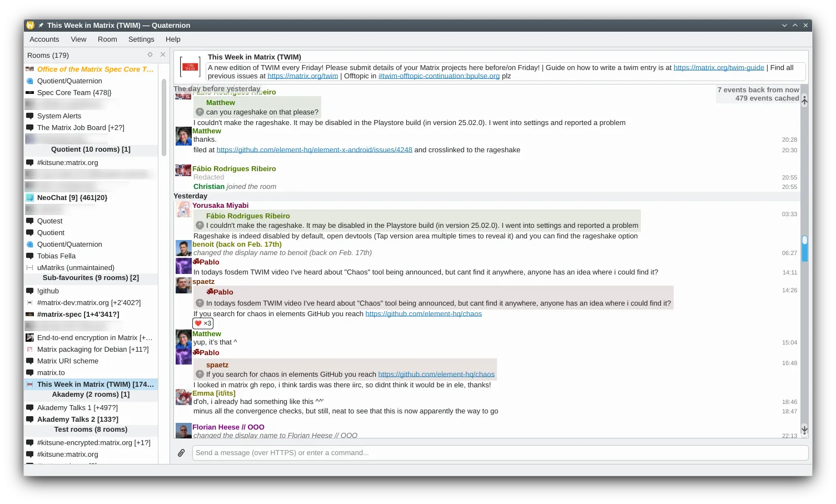Viewport: 836px width, 504px height.
Task: Select the !github room
Action: pyautogui.click(x=91, y=291)
